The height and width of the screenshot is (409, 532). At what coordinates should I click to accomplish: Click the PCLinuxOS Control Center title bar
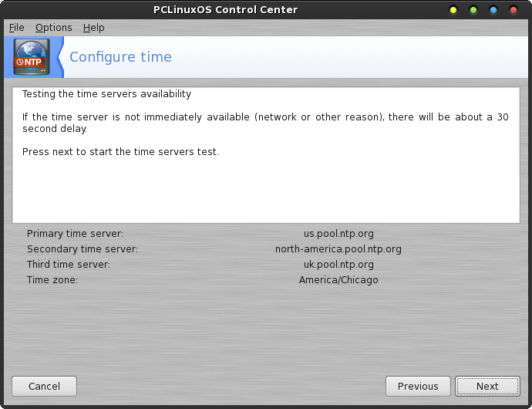pyautogui.click(x=225, y=9)
